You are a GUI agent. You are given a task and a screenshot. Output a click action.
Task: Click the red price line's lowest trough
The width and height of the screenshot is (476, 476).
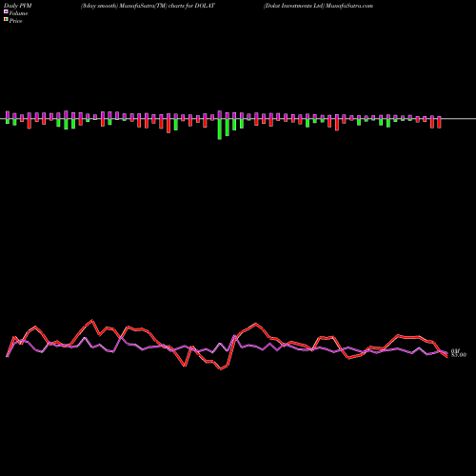click(x=221, y=369)
